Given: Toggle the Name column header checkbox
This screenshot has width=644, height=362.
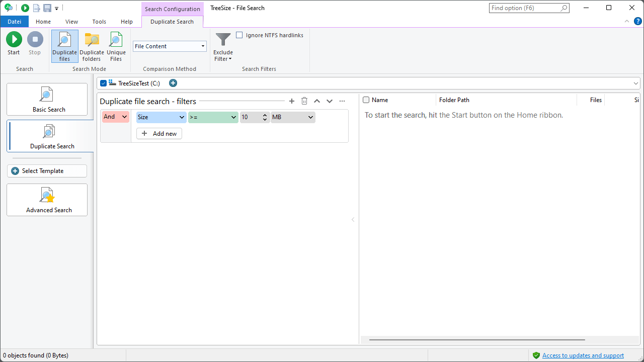Looking at the screenshot, I should [366, 100].
